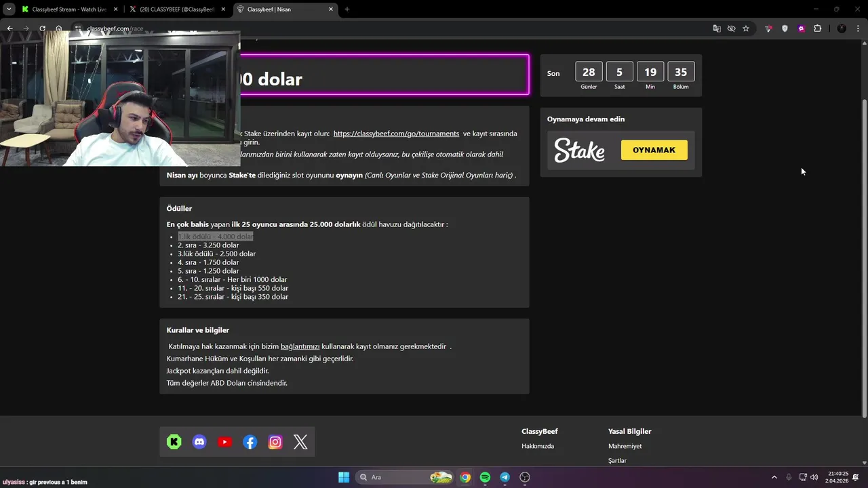Open the Şartlar footer link
The image size is (868, 488).
tap(617, 461)
